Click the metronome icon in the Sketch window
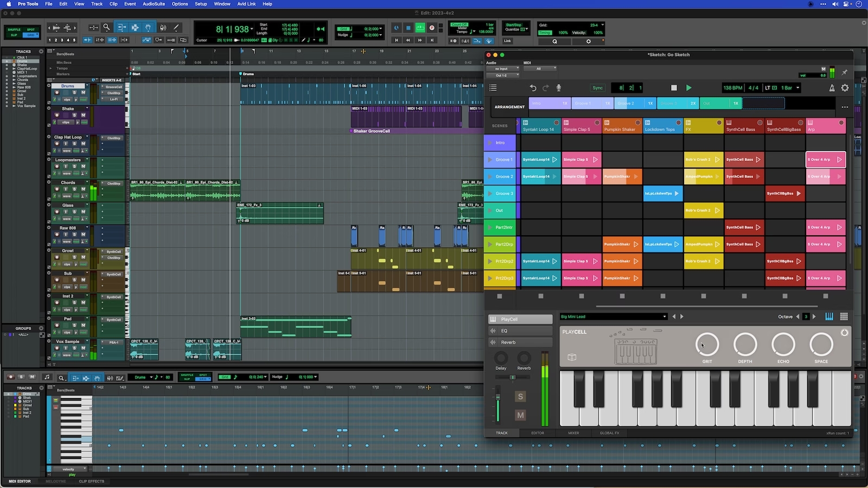Screen dimensions: 868x488 tap(832, 87)
